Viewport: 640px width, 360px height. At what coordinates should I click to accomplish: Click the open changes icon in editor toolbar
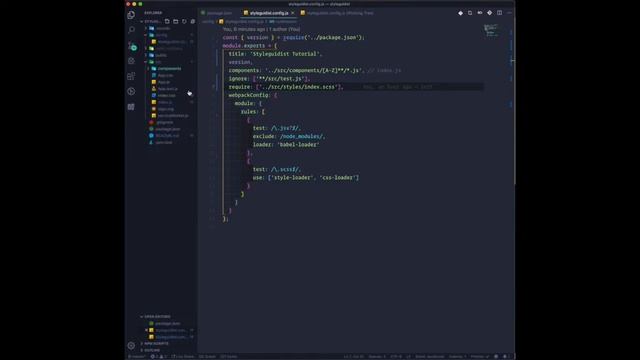pyautogui.click(x=470, y=13)
